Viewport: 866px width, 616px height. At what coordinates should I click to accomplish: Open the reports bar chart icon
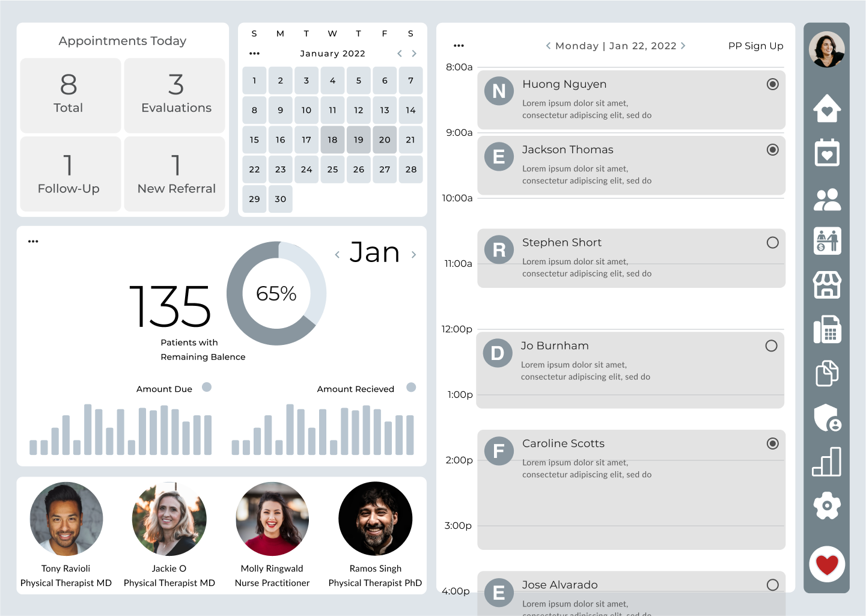click(x=827, y=461)
